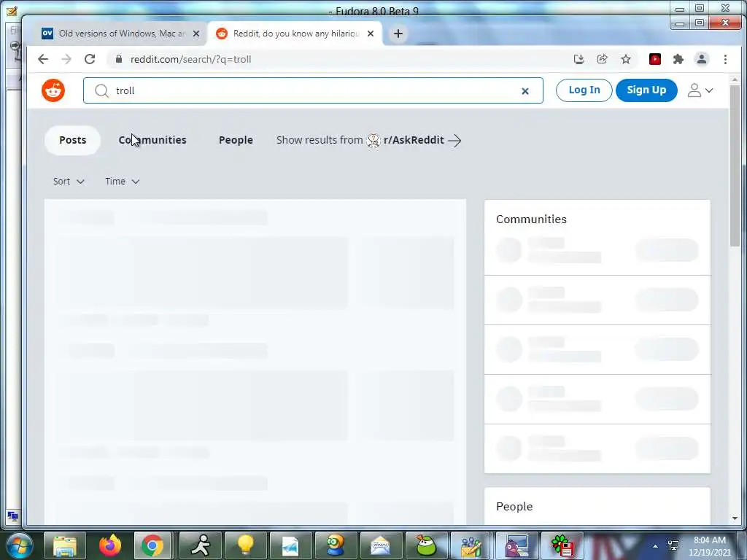Open Chrome's three-dot menu
Image resolution: width=747 pixels, height=560 pixels.
[x=725, y=59]
